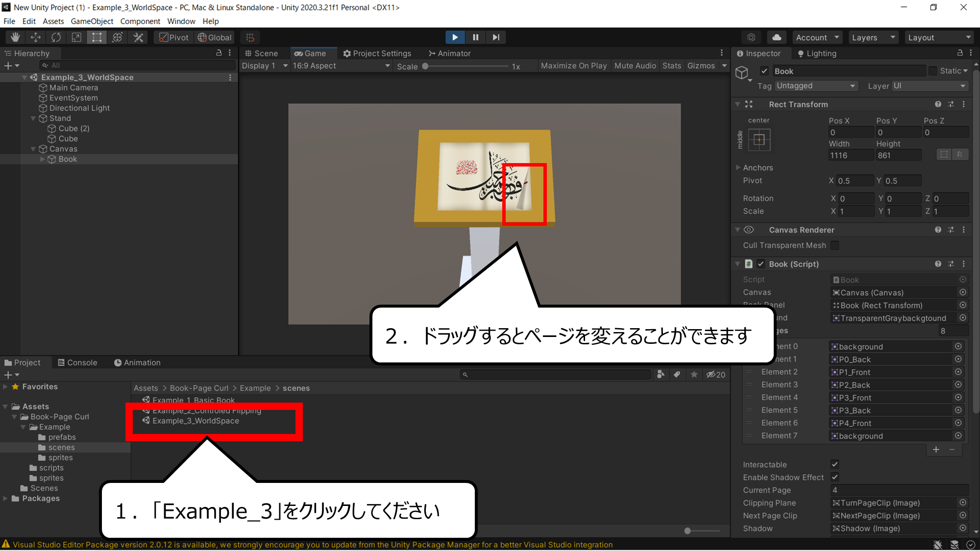
Task: Toggle Mute Audio
Action: pyautogui.click(x=635, y=66)
